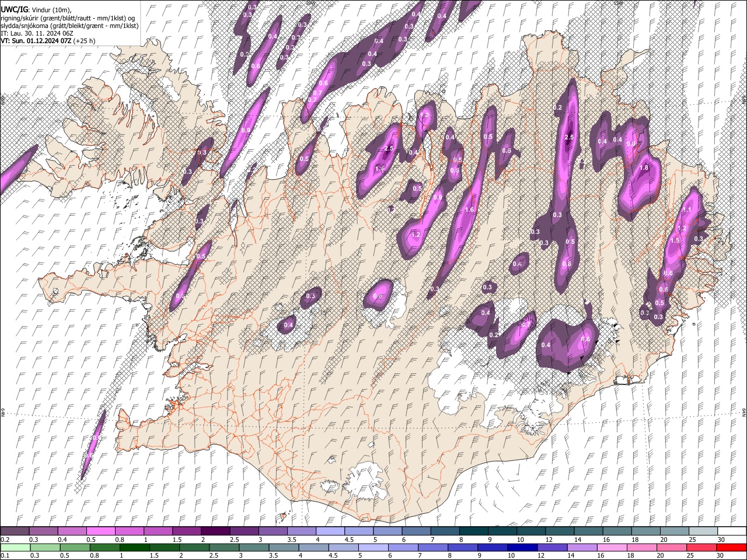The width and height of the screenshot is (747, 560).
Task: Click the bright red 30 rain legend swatch
Action: (x=731, y=548)
